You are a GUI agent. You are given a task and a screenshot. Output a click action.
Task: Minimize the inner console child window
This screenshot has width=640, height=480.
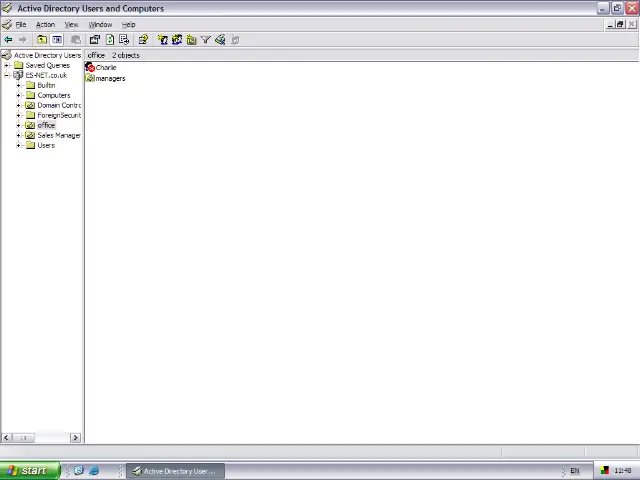[x=610, y=24]
